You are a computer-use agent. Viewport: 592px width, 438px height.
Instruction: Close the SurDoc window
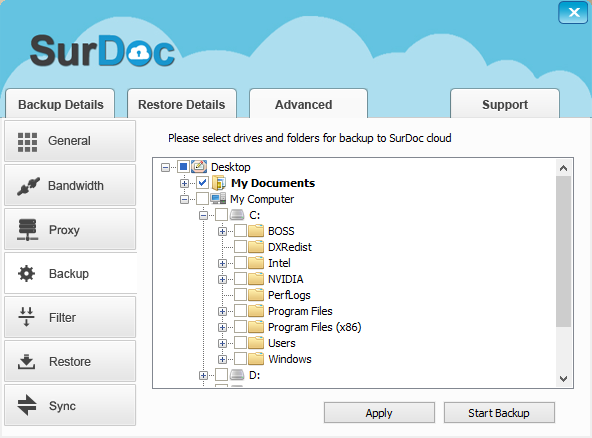[x=572, y=12]
